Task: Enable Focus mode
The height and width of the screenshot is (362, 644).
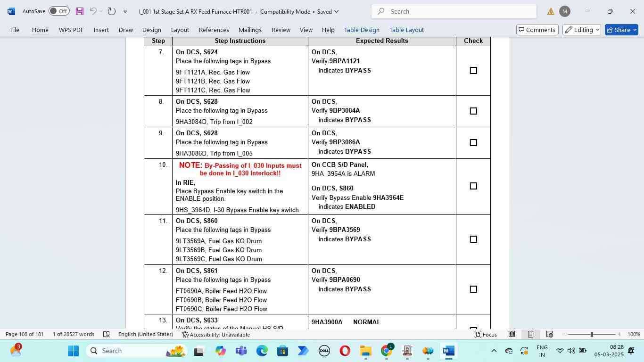Action: click(486, 334)
